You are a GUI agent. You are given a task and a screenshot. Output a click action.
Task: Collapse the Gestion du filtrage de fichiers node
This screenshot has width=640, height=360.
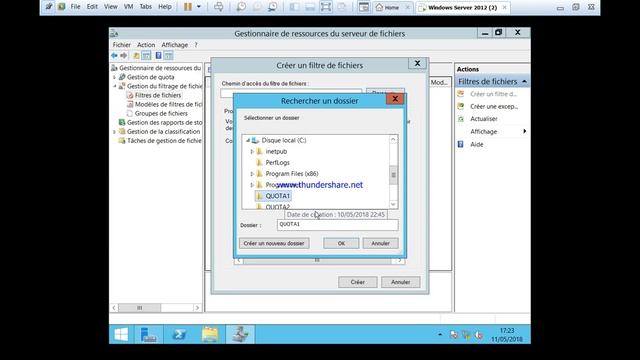(114, 86)
